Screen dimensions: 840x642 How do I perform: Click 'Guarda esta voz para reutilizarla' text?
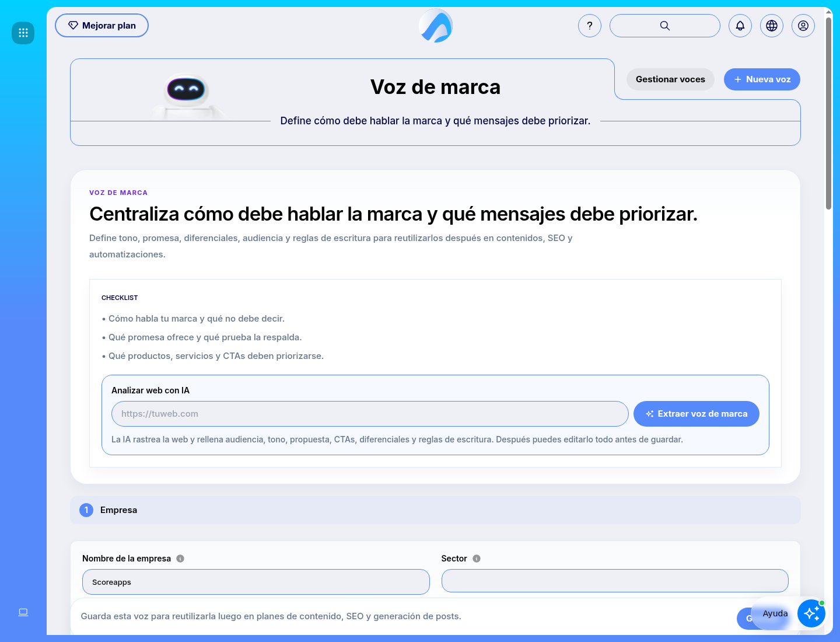(271, 616)
